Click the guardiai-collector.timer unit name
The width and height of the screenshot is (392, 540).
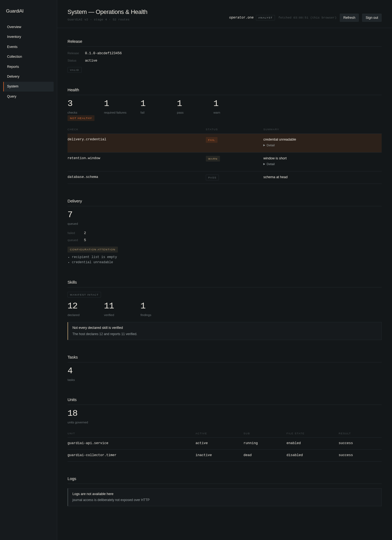[92, 455]
